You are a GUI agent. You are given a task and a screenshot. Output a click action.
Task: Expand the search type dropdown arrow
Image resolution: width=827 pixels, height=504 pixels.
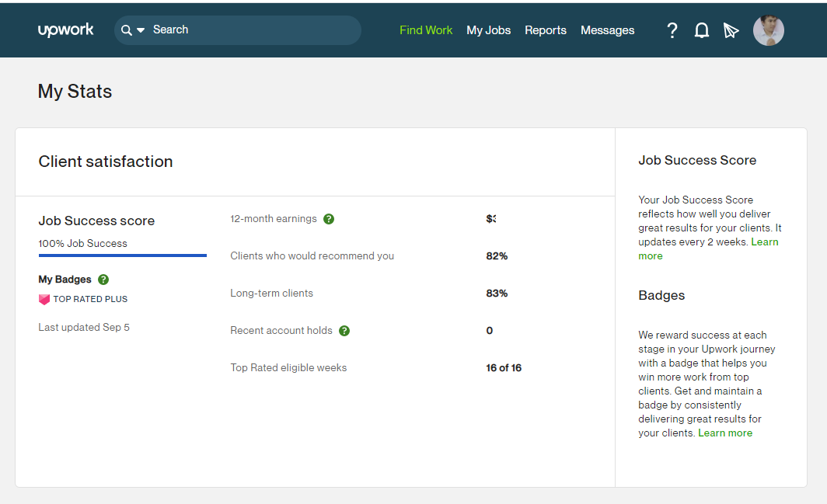point(141,30)
